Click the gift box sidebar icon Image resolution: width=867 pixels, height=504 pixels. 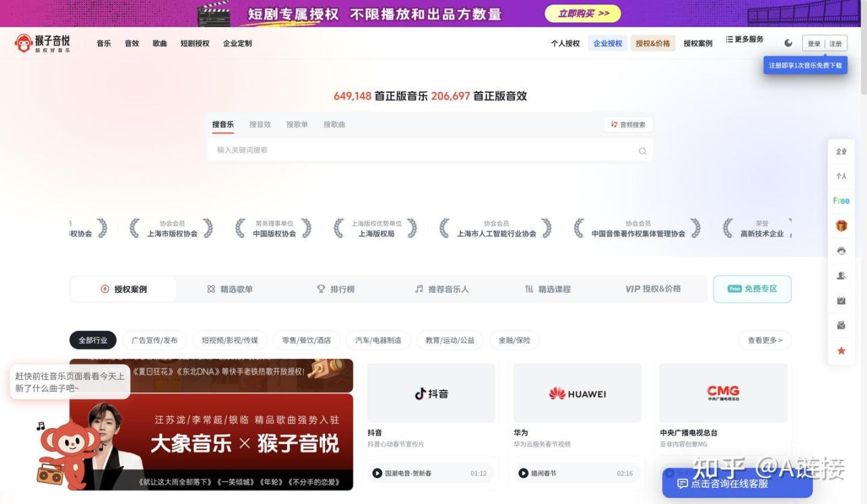point(841,226)
